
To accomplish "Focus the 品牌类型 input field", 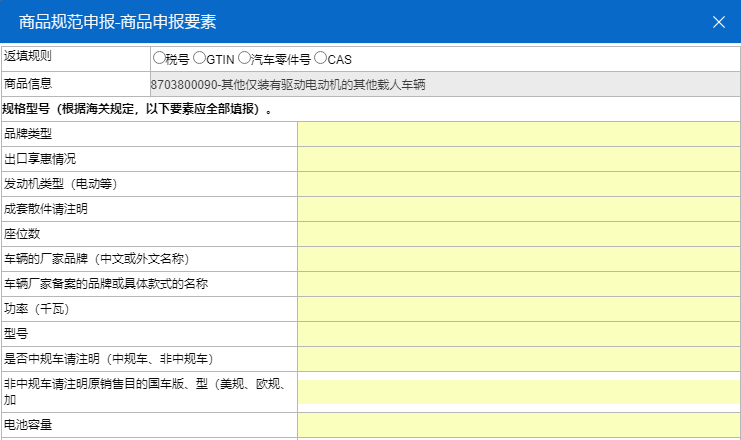I will [518, 134].
